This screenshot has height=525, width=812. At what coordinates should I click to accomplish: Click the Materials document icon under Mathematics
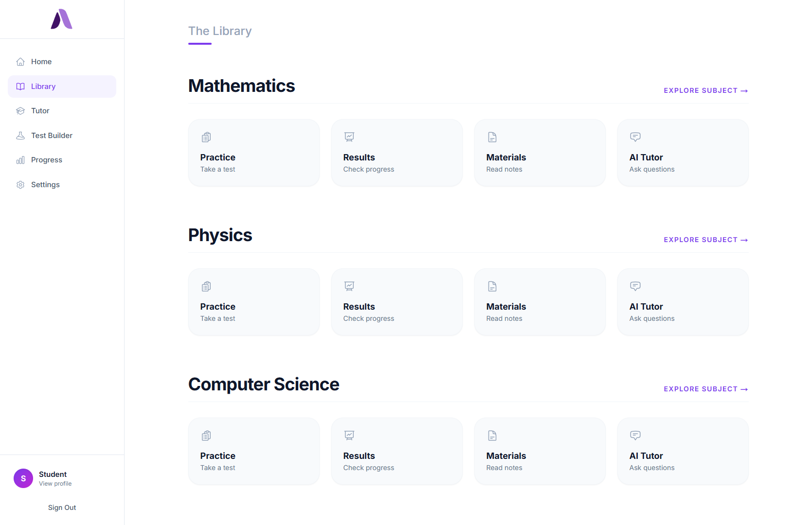[x=492, y=137]
